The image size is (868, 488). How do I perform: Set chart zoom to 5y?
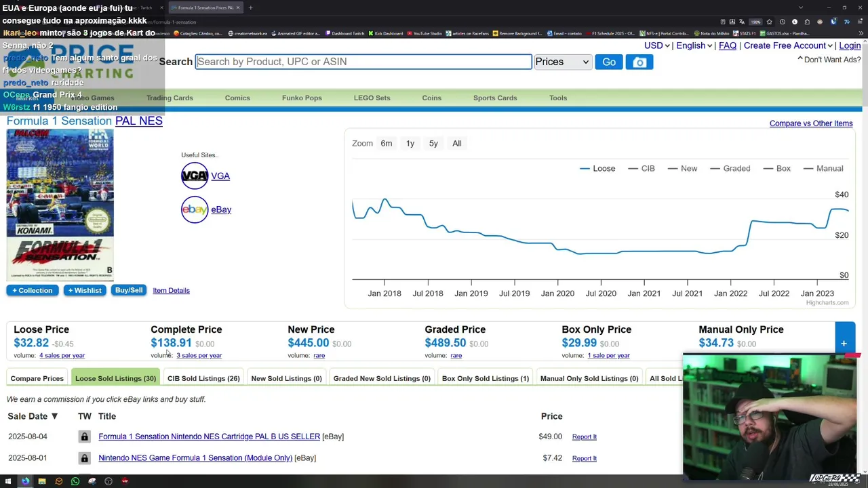433,143
